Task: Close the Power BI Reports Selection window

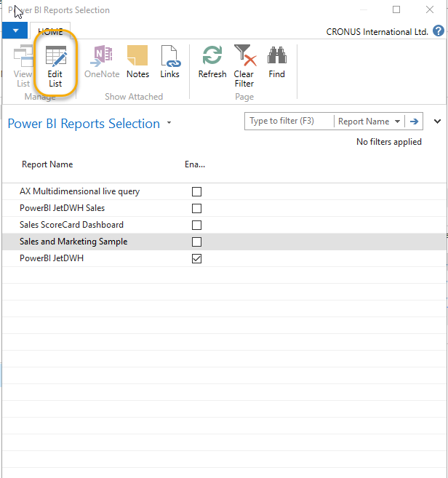Action: click(x=430, y=9)
